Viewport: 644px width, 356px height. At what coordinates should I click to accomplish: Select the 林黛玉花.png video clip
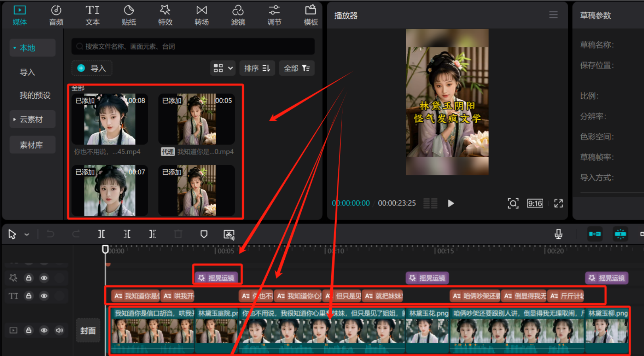427,330
